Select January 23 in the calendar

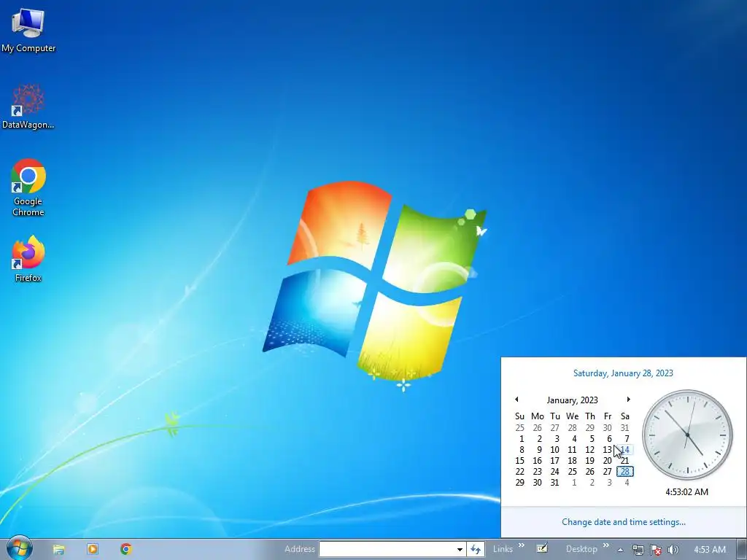[x=538, y=472]
